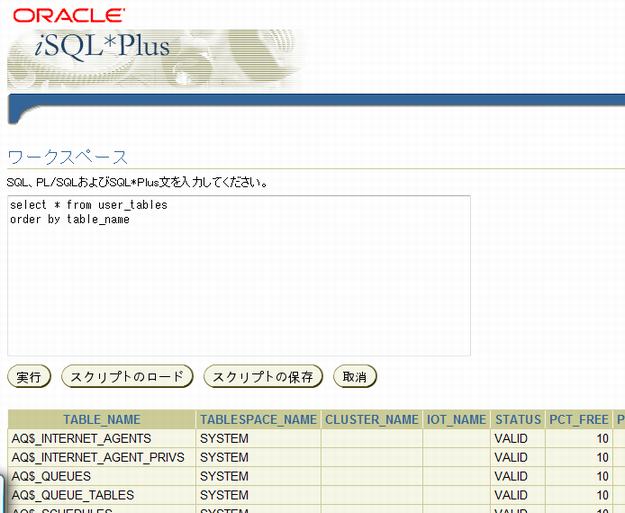625x513 pixels.
Task: Click the スクリプトのロード button
Action: [x=127, y=377]
